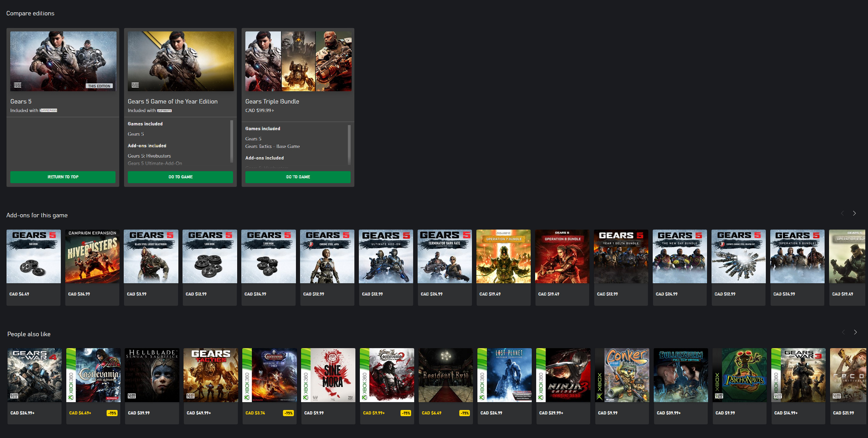Open the Psychonauts game tile

click(x=740, y=386)
